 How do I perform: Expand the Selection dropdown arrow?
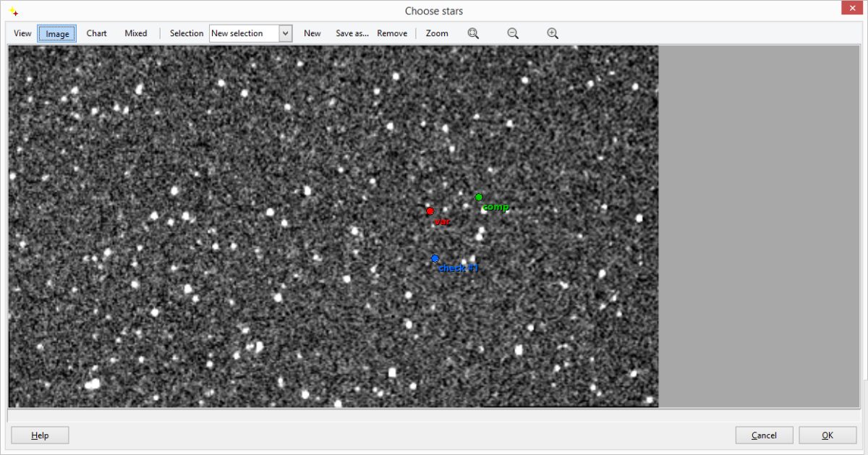point(285,33)
